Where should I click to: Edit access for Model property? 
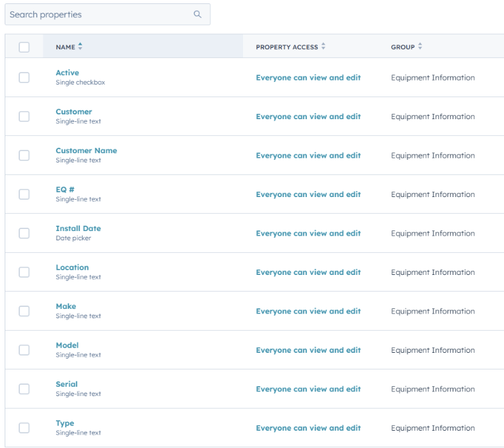pos(308,350)
